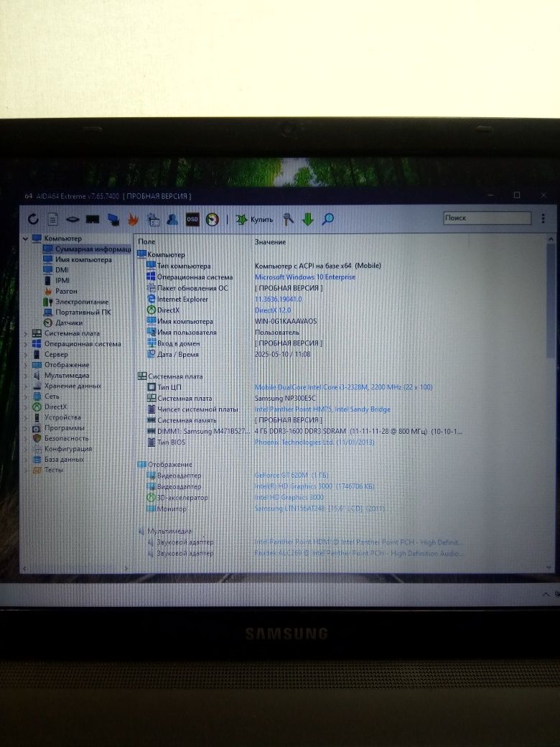Viewport: 560px width, 747px height.
Task: Expand Хранение данных tree node
Action: (x=26, y=386)
